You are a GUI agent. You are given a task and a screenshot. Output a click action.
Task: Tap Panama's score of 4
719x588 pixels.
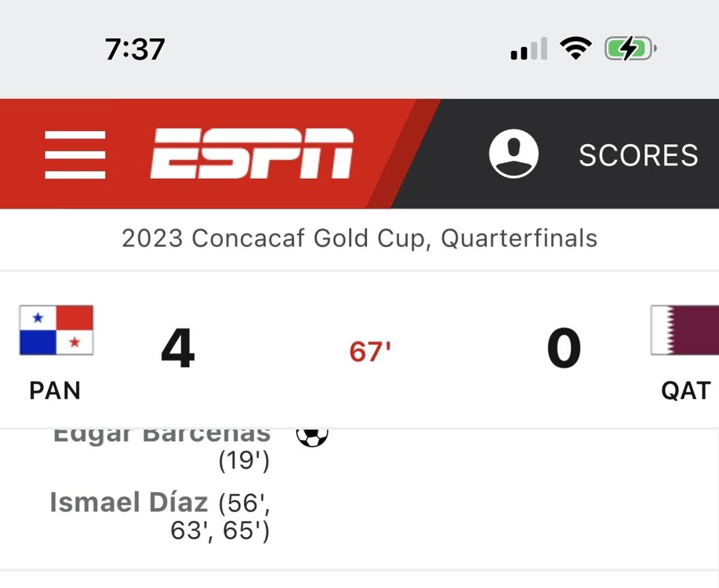pos(177,349)
